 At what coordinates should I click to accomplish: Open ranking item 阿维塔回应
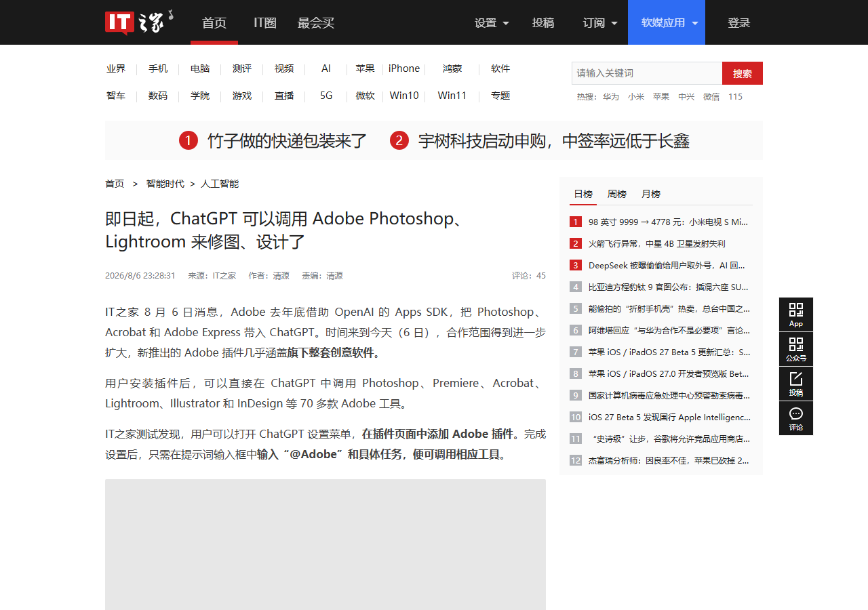pyautogui.click(x=669, y=330)
